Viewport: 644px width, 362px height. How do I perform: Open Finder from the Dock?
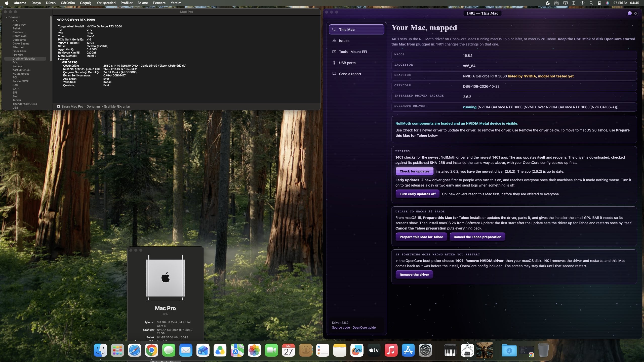click(x=100, y=350)
